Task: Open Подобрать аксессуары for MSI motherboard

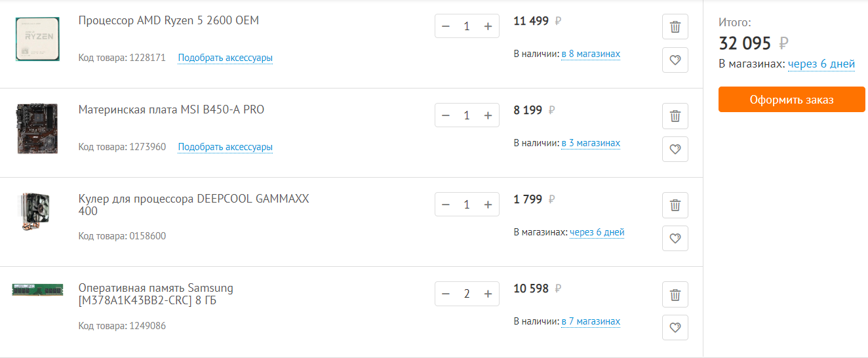Action: 225,147
